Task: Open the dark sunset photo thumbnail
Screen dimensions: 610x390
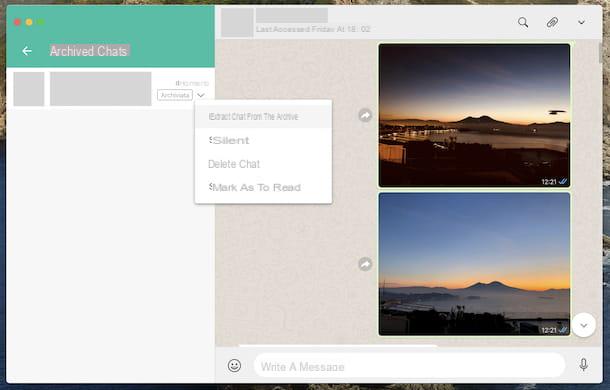Action: click(x=474, y=115)
